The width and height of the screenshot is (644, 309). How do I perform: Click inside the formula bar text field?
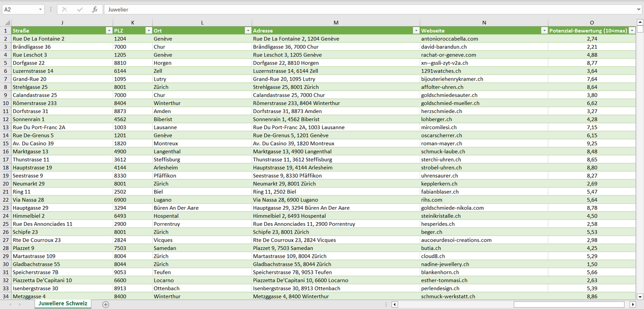click(357, 9)
